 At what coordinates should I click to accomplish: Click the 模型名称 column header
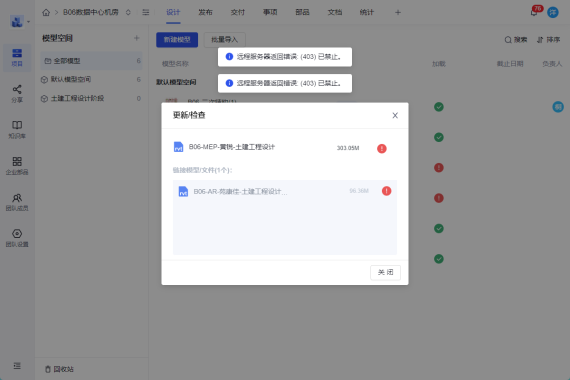click(175, 64)
